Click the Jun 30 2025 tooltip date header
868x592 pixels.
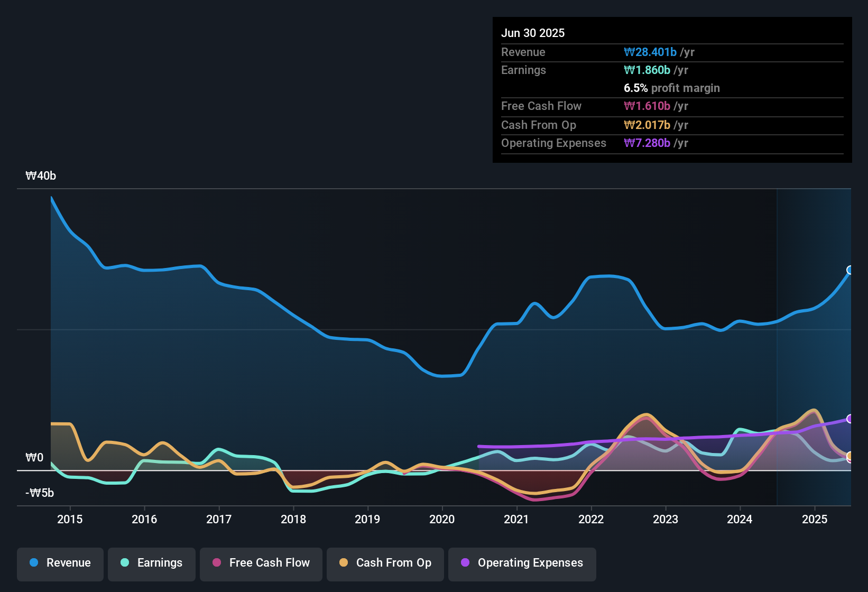(x=533, y=33)
